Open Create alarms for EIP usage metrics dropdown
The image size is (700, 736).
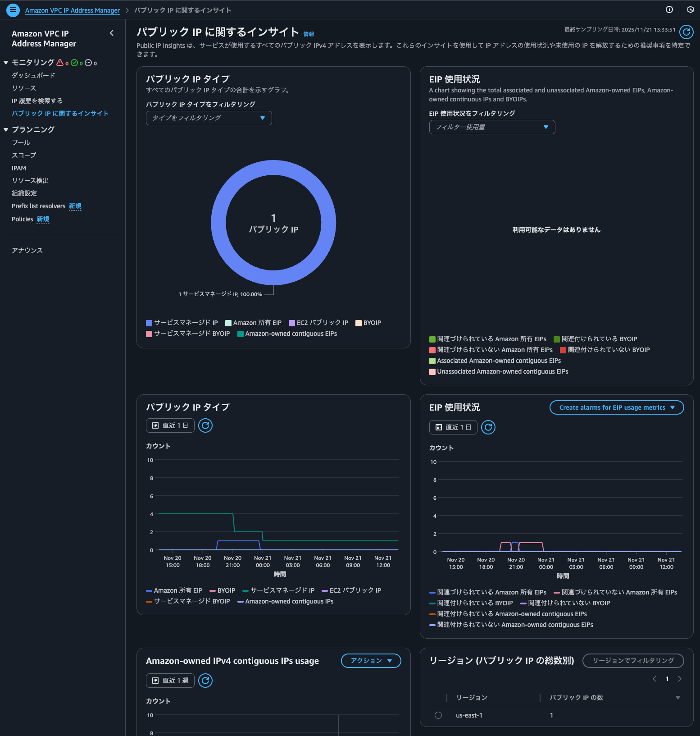[617, 407]
